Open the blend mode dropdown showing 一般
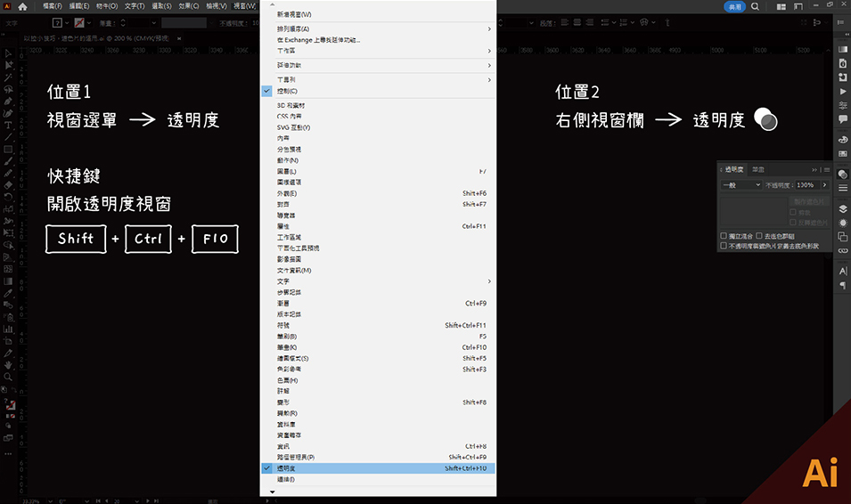The height and width of the screenshot is (504, 851). click(x=741, y=185)
